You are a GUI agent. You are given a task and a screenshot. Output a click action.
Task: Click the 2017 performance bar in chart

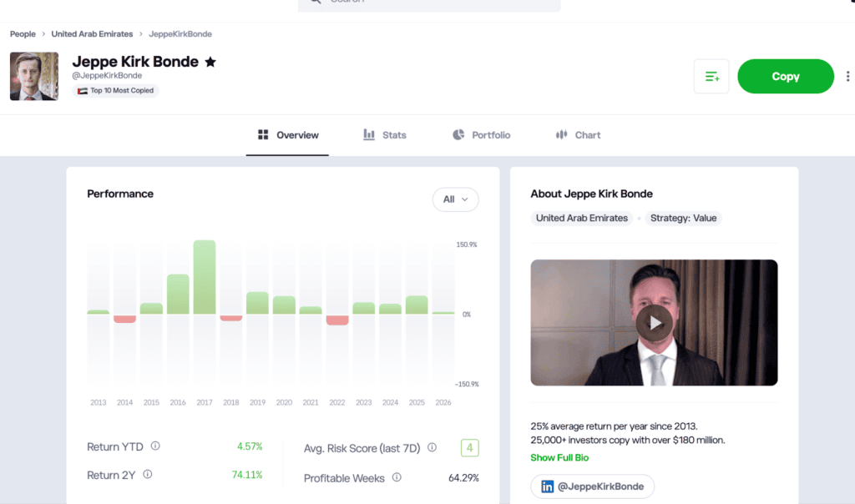click(205, 277)
